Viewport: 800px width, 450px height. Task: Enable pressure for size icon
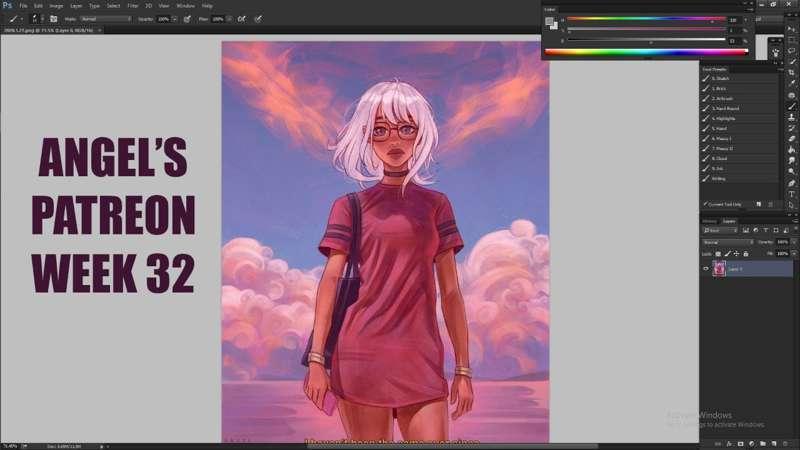point(259,19)
